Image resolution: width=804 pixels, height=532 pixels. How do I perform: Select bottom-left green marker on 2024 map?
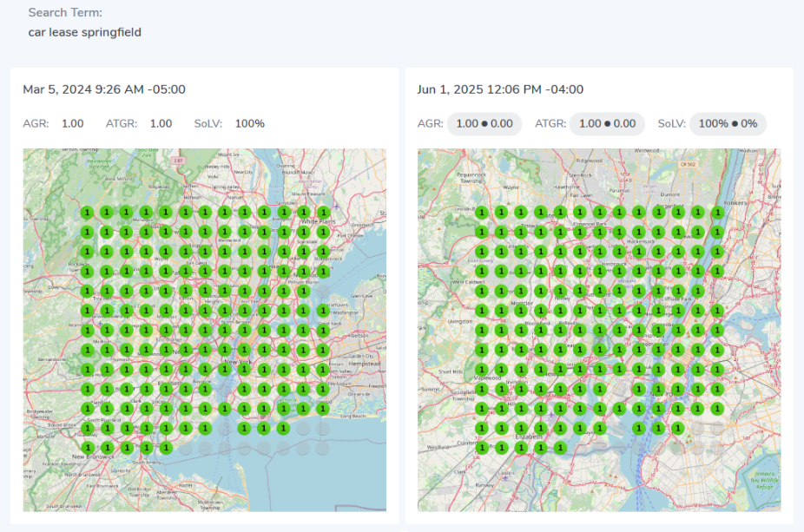pos(87,448)
